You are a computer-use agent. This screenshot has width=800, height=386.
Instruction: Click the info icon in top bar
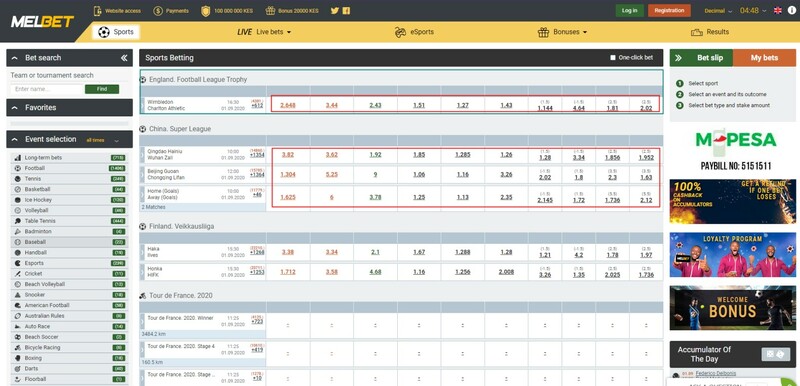791,10
